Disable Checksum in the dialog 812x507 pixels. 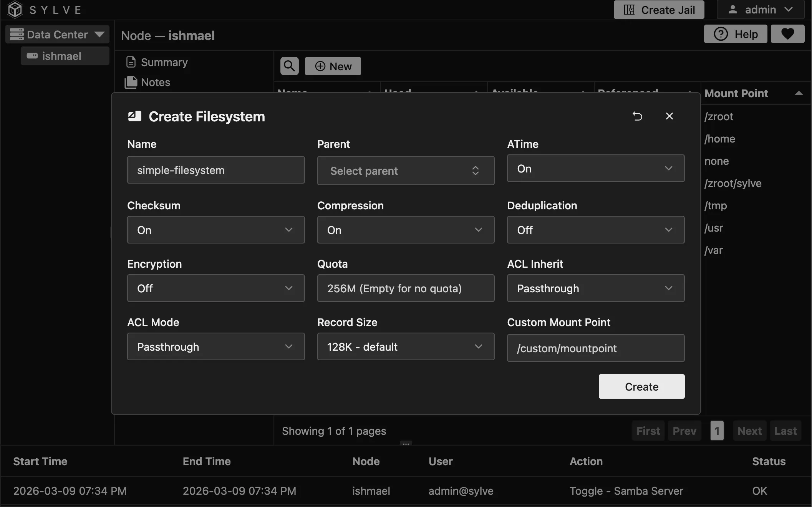(x=215, y=230)
